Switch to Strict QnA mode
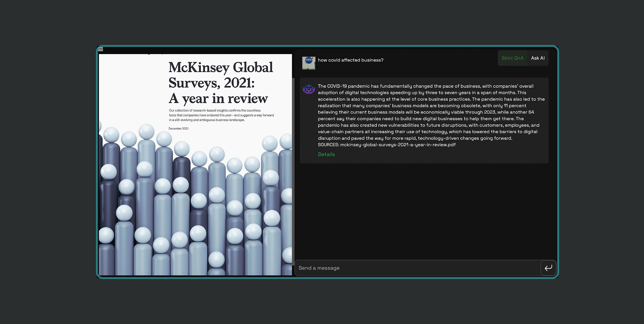This screenshot has width=644, height=324. coord(512,58)
